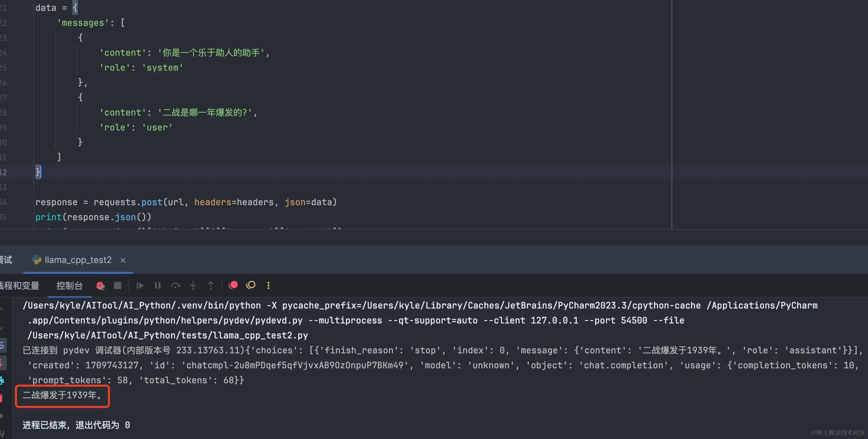868x439 pixels.
Task: Select the llama_cpp_test2 debug session tab
Action: pos(78,260)
